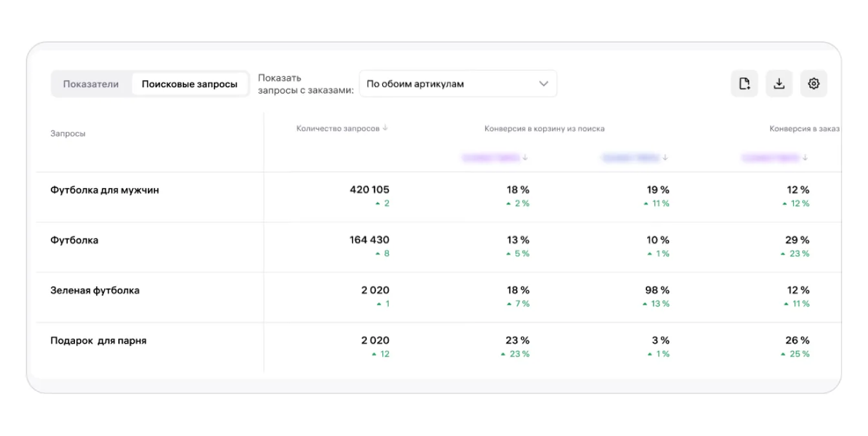868x436 pixels.
Task: Click the Количество запросов column header
Action: point(338,129)
